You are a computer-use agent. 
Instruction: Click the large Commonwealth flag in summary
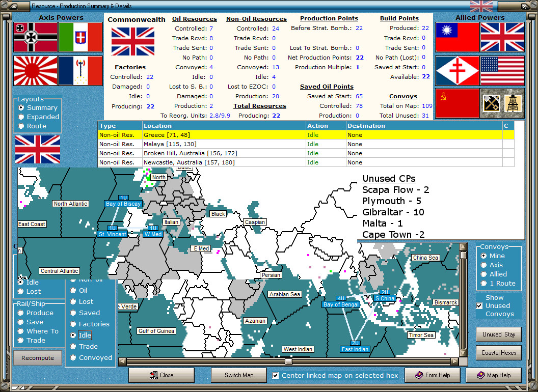[133, 42]
